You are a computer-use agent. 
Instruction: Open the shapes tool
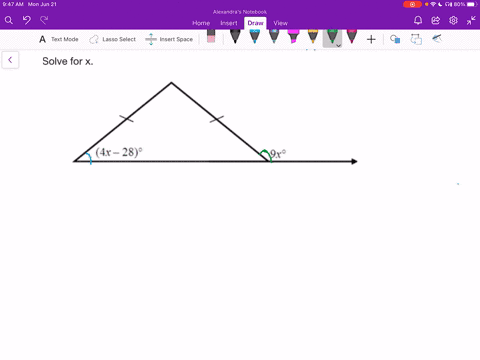[x=395, y=39]
